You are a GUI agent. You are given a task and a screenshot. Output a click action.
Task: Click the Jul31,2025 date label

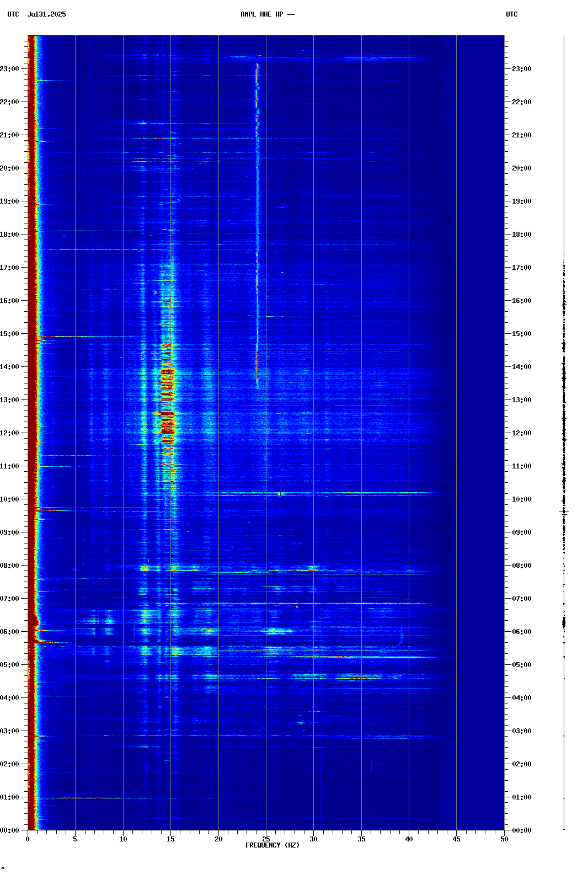[46, 14]
